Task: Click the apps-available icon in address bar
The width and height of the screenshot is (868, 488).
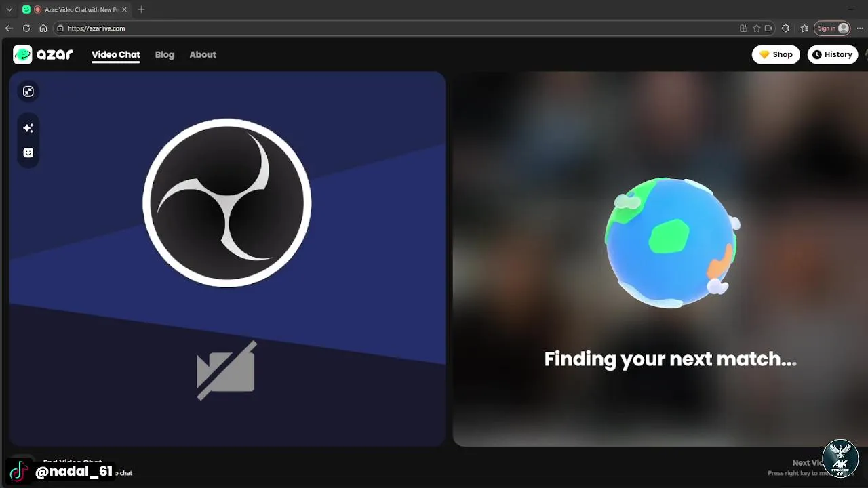Action: click(744, 28)
